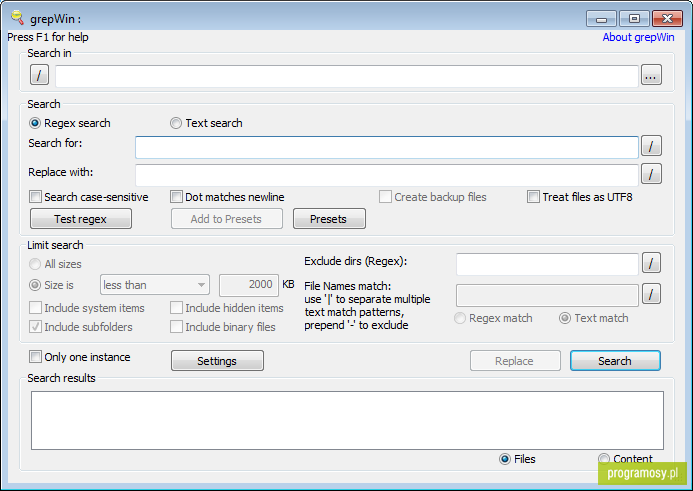This screenshot has width=693, height=491.
Task: Open the Settings button
Action: tap(217, 361)
